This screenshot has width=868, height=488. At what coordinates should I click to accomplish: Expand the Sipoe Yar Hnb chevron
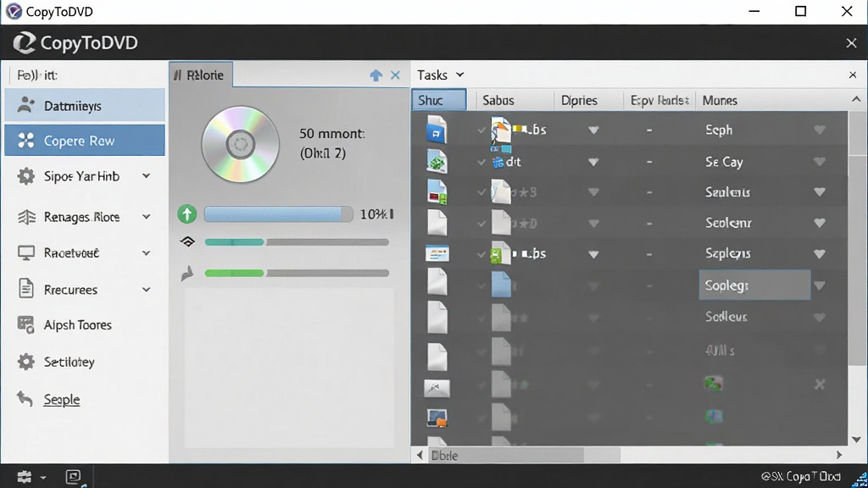coord(146,176)
